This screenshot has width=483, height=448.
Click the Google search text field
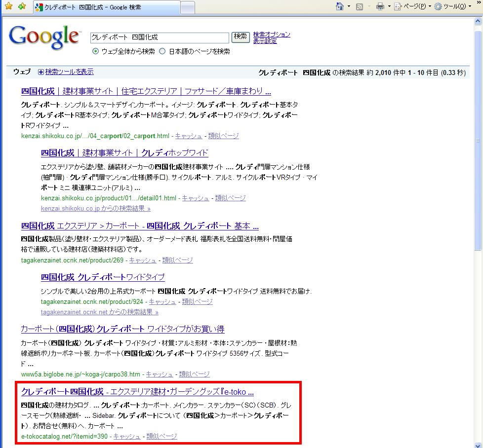pyautogui.click(x=159, y=37)
